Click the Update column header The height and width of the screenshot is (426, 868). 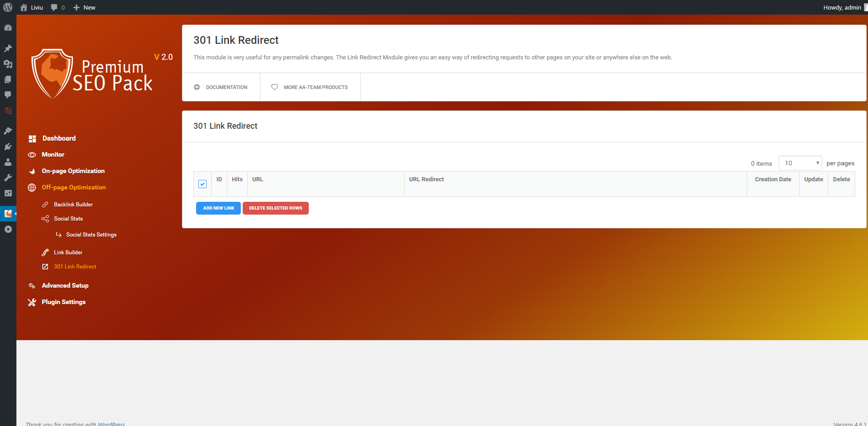point(814,179)
